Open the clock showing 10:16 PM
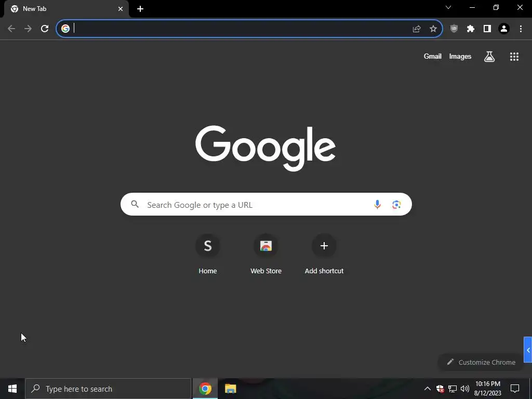Screen dimensions: 532x399 pyautogui.click(x=487, y=389)
